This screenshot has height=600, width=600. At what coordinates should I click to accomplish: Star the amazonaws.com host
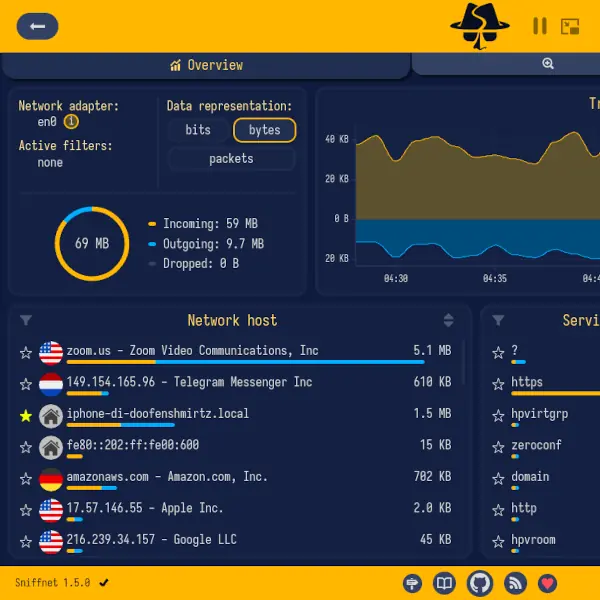26,479
